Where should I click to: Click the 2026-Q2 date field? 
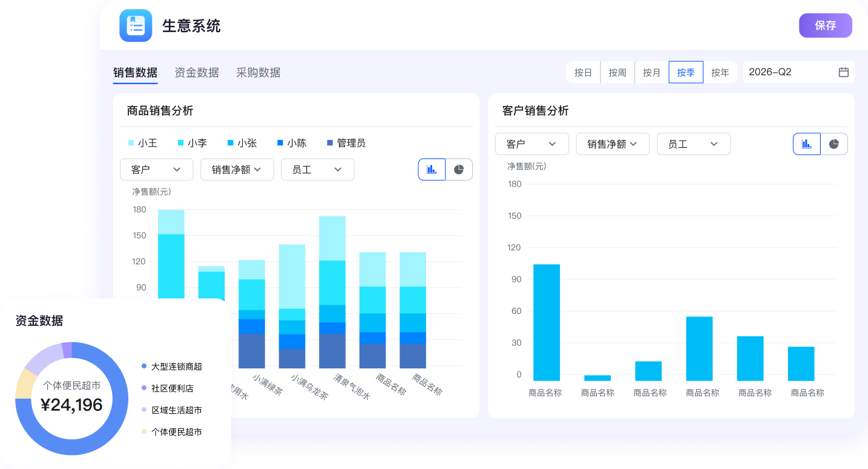coord(799,72)
